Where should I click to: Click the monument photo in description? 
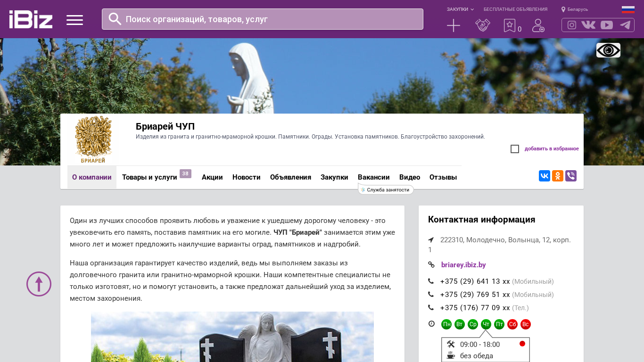tap(232, 337)
